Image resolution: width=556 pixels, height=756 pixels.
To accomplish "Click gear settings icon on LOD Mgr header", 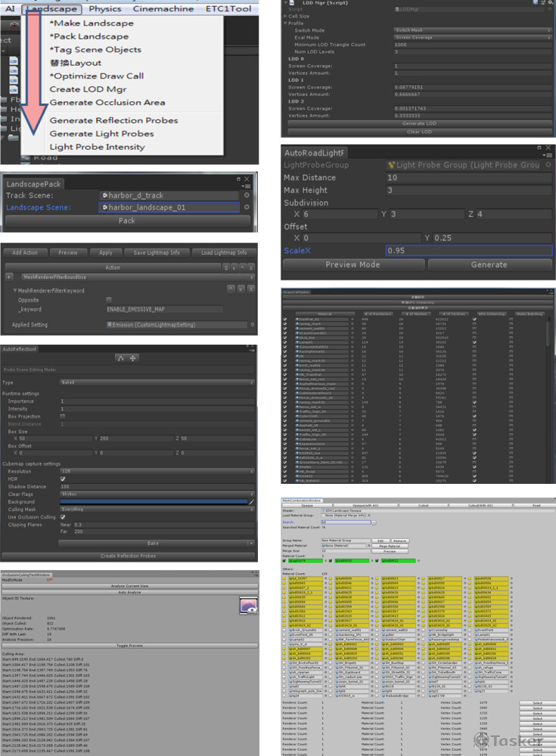I will (550, 2).
